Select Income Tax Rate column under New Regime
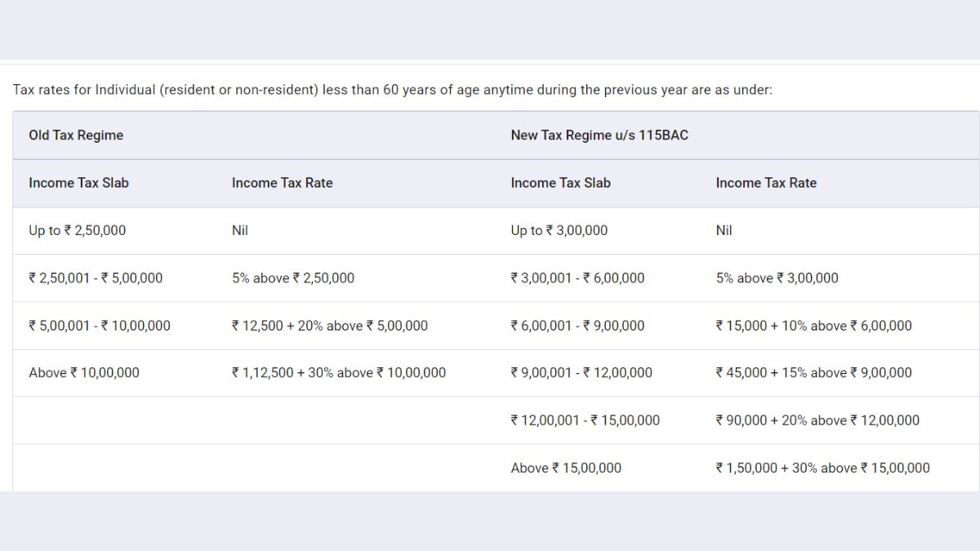The width and height of the screenshot is (980, 551). [x=765, y=183]
